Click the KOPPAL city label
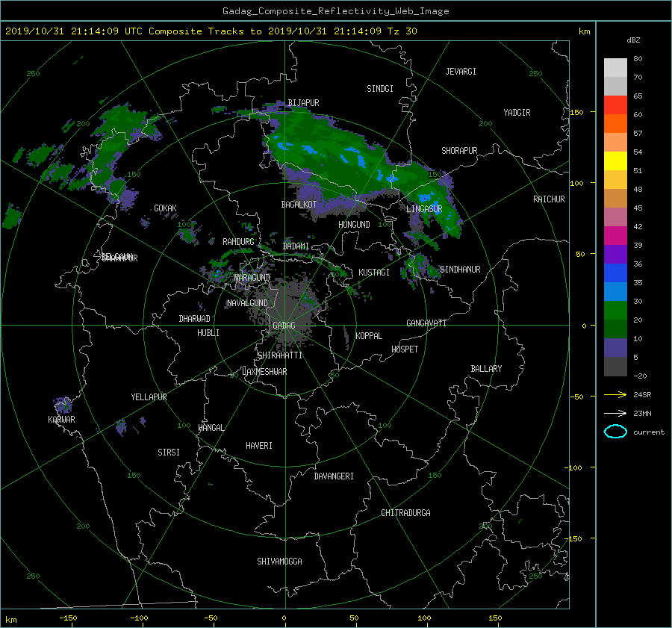672x628 pixels. click(369, 336)
